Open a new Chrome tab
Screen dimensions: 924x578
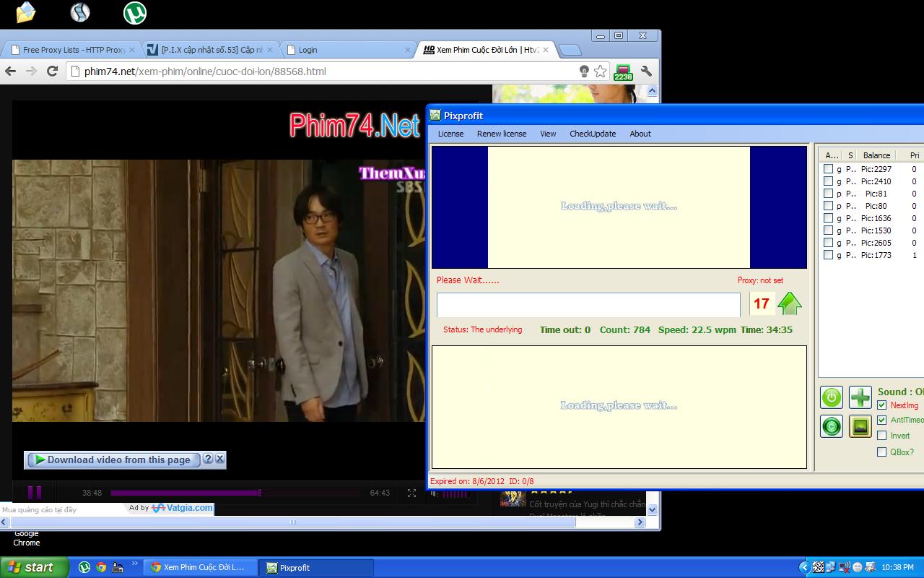(x=570, y=50)
